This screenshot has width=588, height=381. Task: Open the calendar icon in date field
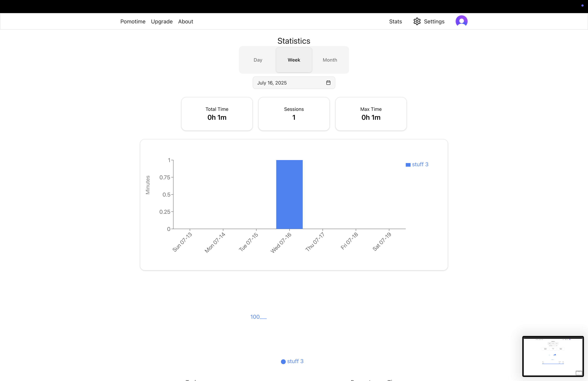coord(328,83)
